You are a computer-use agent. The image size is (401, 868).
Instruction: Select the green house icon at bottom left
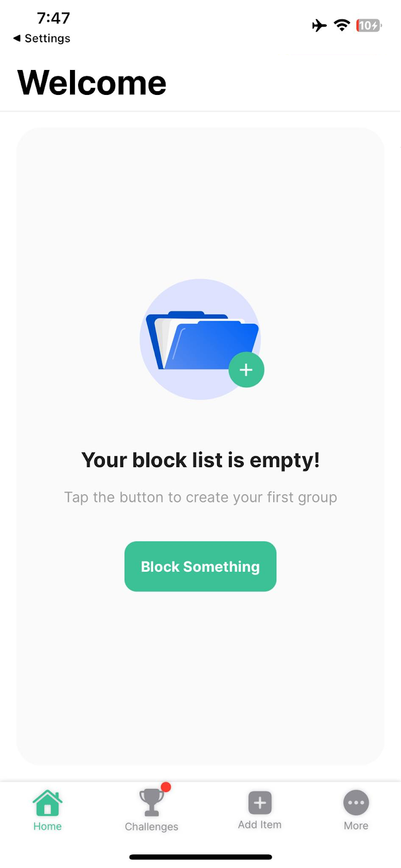click(x=47, y=802)
